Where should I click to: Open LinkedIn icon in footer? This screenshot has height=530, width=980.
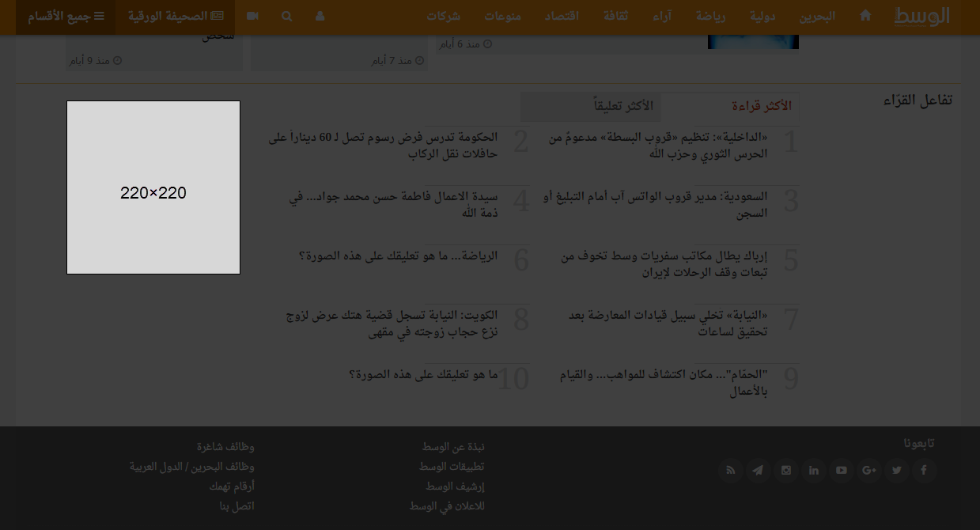point(813,471)
